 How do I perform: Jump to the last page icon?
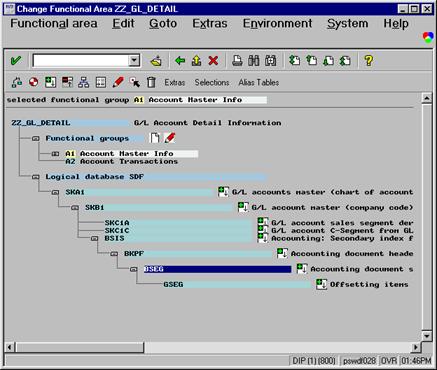click(345, 61)
